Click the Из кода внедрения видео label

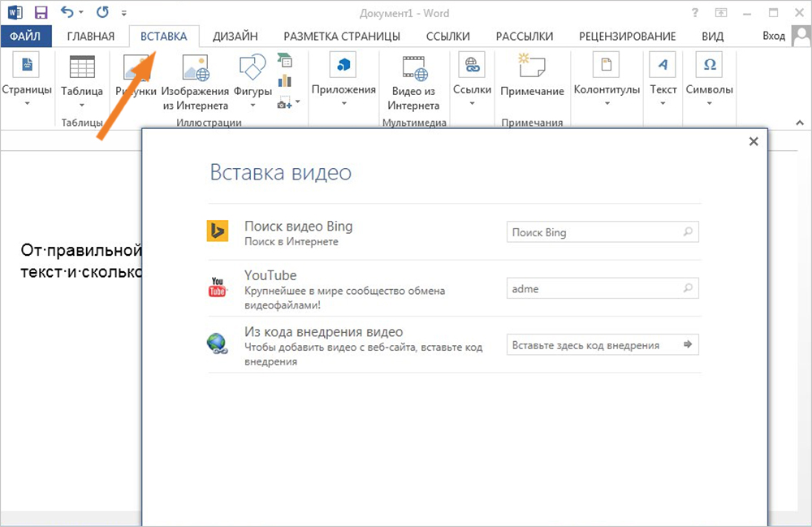click(x=324, y=332)
